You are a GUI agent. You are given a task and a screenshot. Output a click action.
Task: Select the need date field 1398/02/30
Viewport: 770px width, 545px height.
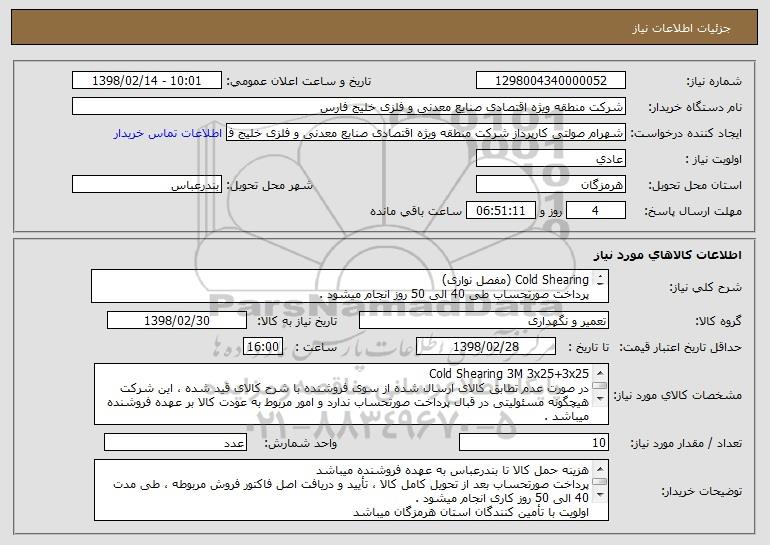coord(177,321)
